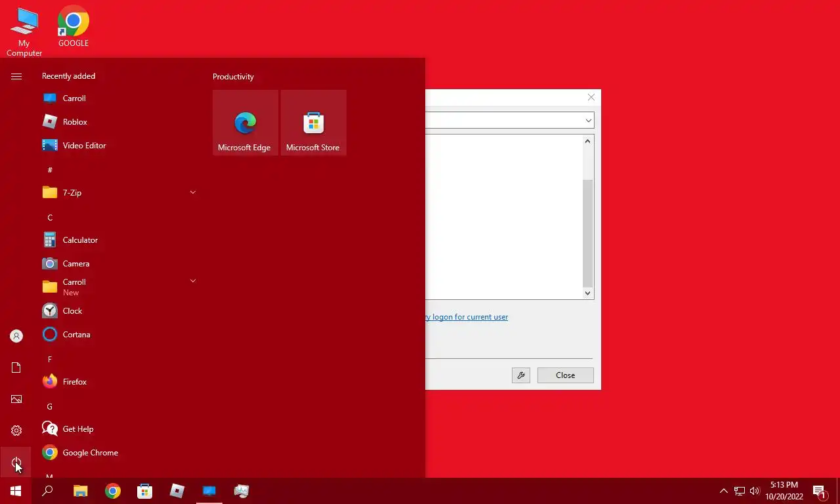Screen dimensions: 840x504
Task: Open Get Help app
Action: pos(118,429)
